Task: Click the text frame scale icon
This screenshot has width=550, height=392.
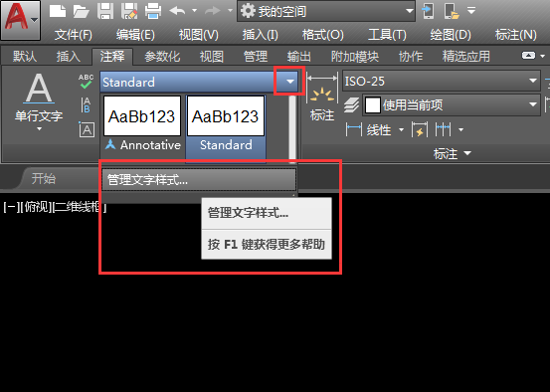Action: pyautogui.click(x=87, y=129)
